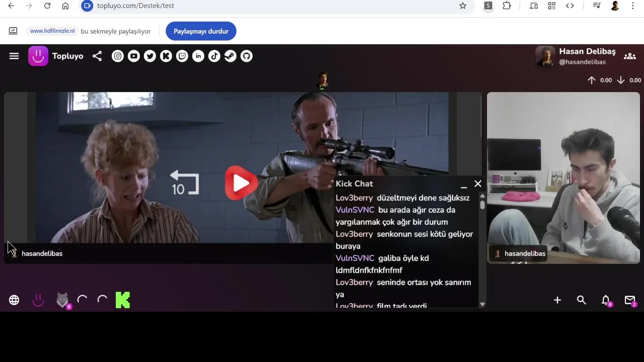This screenshot has height=362, width=644.
Task: Open Chrome three-dot menu
Action: click(633, 6)
